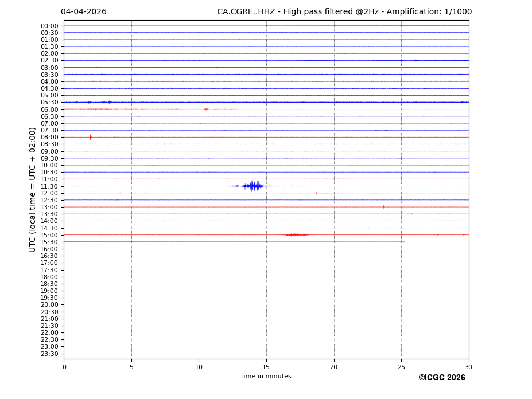Viewport: 532px width, 399px height.
Task: Click the CA.CGRE..HHZ chart title
Action: pyautogui.click(x=344, y=12)
